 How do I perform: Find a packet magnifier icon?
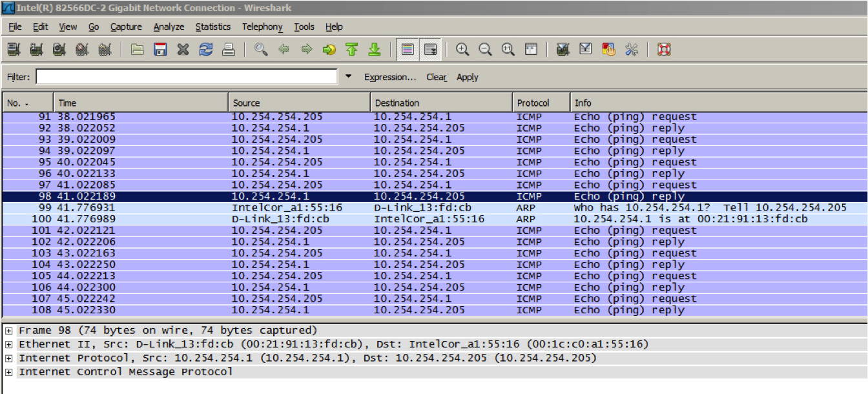point(261,50)
